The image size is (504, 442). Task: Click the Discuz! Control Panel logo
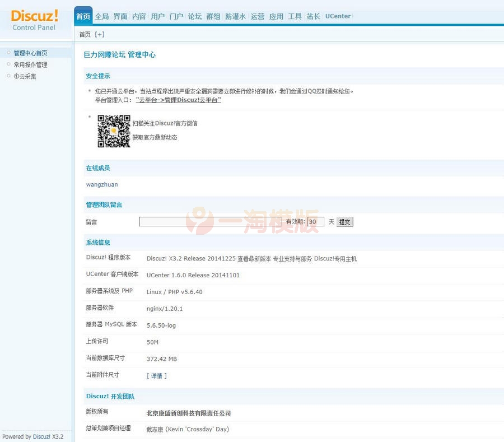34,20
